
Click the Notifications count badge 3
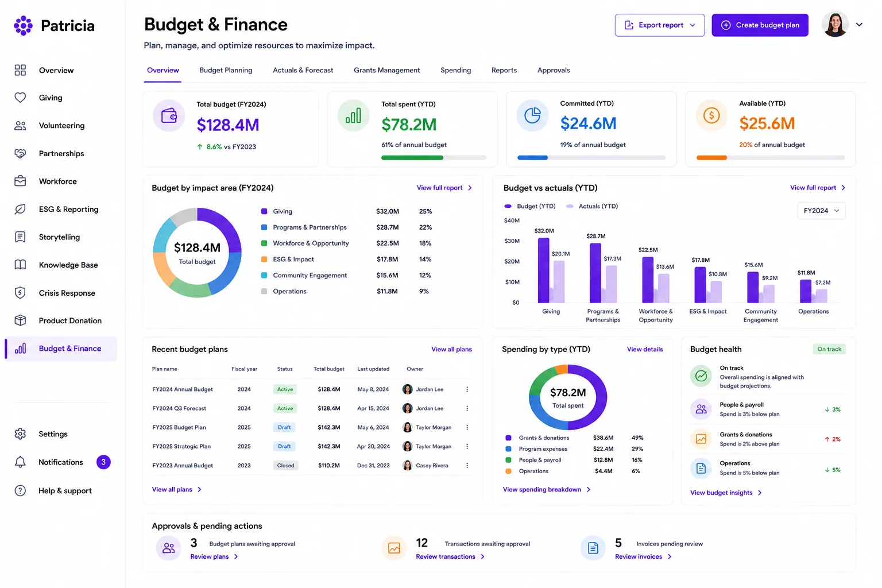(x=103, y=462)
